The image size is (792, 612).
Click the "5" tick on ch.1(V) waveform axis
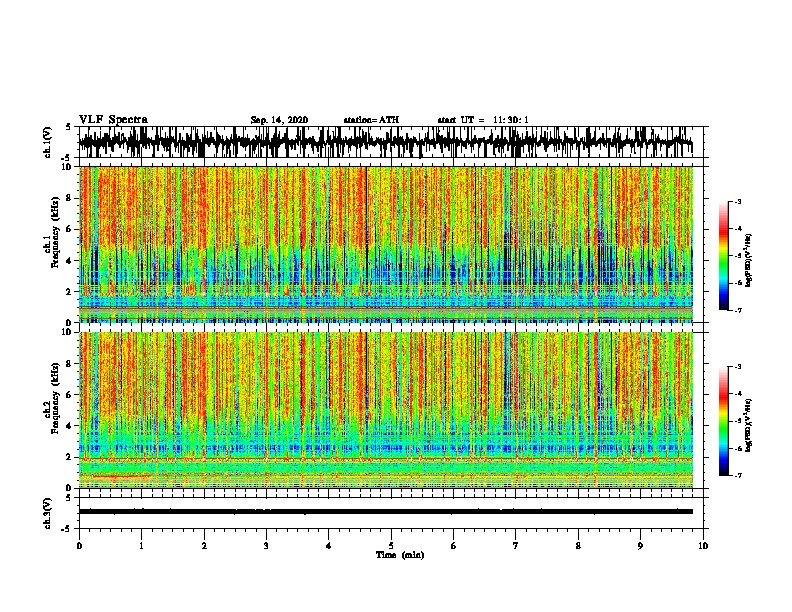click(68, 127)
